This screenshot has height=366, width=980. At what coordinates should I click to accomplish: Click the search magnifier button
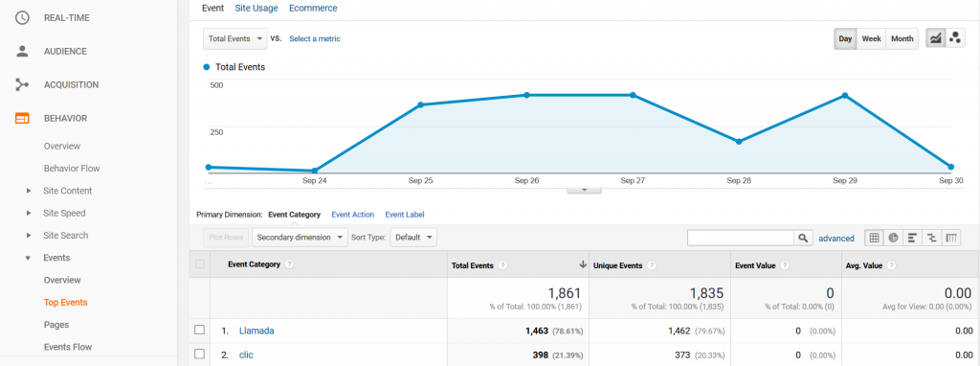click(x=803, y=238)
